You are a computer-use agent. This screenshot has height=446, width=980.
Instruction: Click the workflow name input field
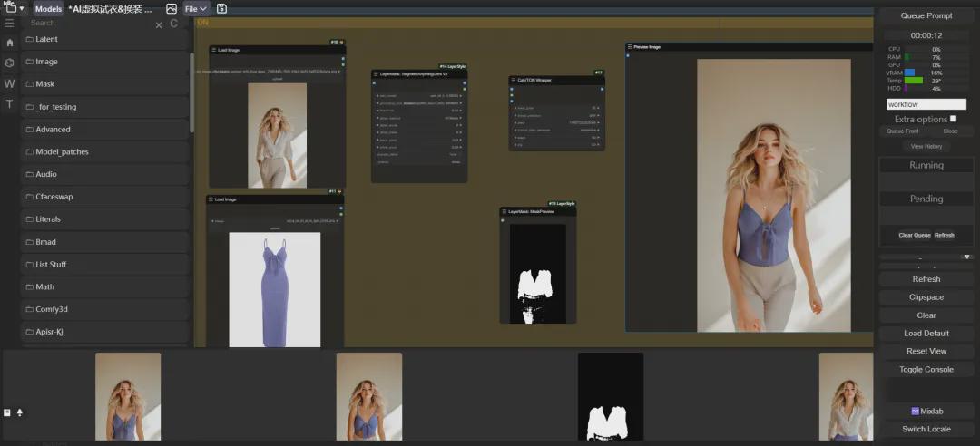926,104
